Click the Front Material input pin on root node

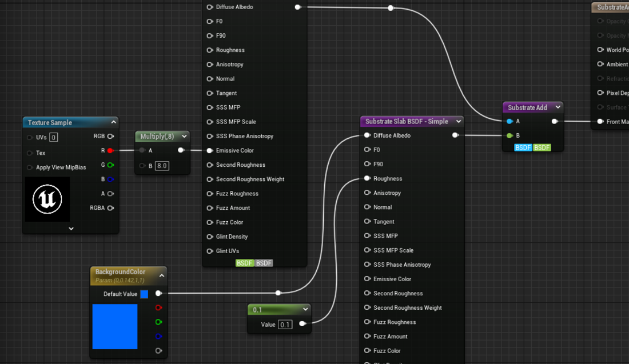(x=600, y=122)
